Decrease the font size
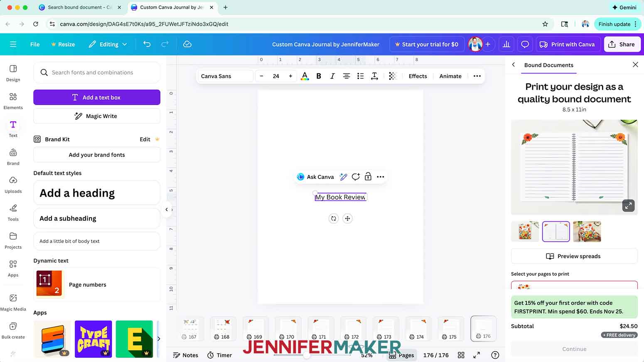 point(261,76)
